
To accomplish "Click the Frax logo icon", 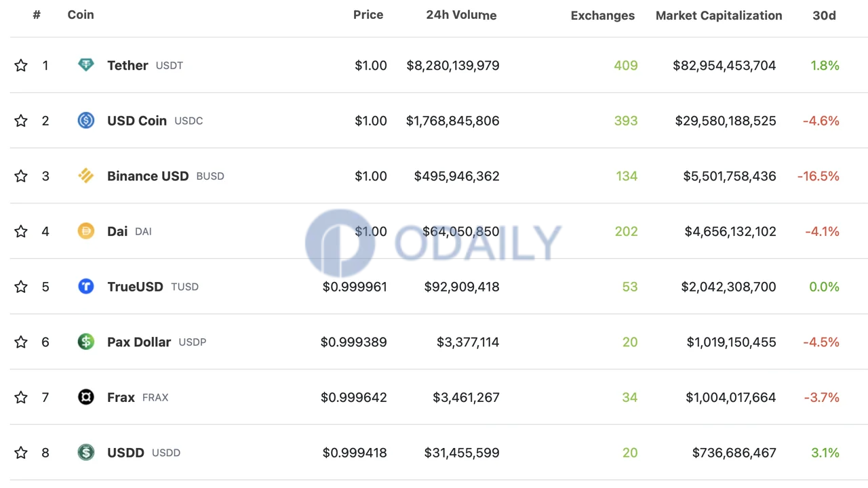I will tap(86, 397).
